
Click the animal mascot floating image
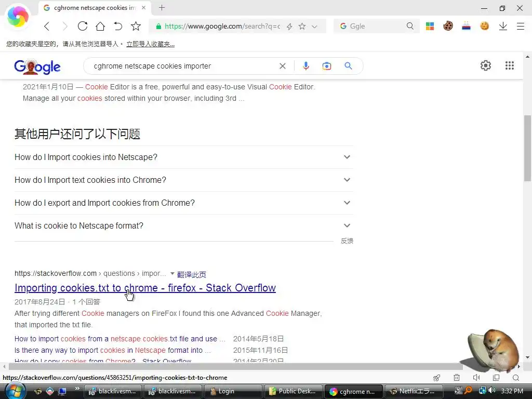point(491,351)
